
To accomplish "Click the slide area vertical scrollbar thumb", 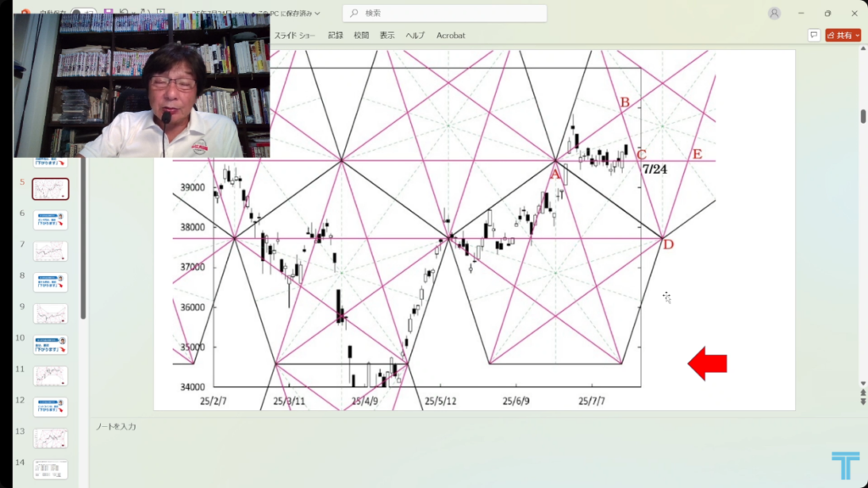I will tap(863, 116).
